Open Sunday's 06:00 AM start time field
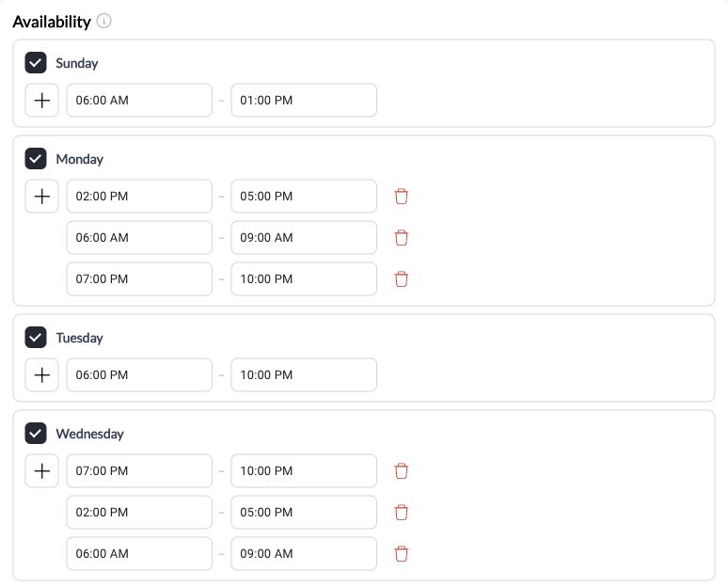Image resolution: width=728 pixels, height=587 pixels. 139,101
